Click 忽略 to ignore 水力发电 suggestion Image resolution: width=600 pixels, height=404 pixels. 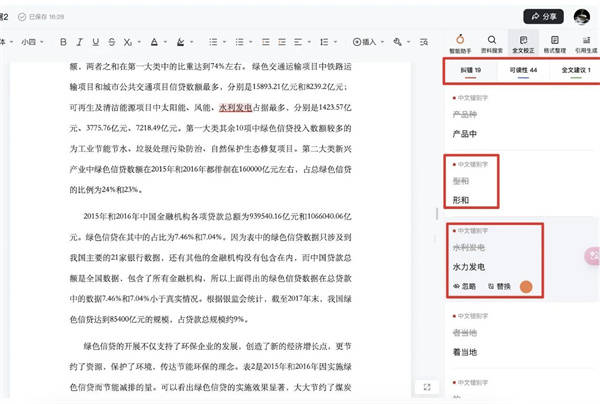tap(468, 286)
